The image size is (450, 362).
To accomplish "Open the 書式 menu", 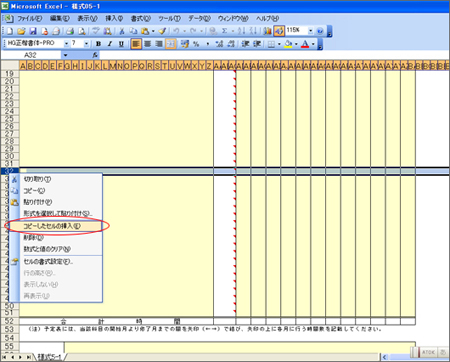I will [x=140, y=18].
